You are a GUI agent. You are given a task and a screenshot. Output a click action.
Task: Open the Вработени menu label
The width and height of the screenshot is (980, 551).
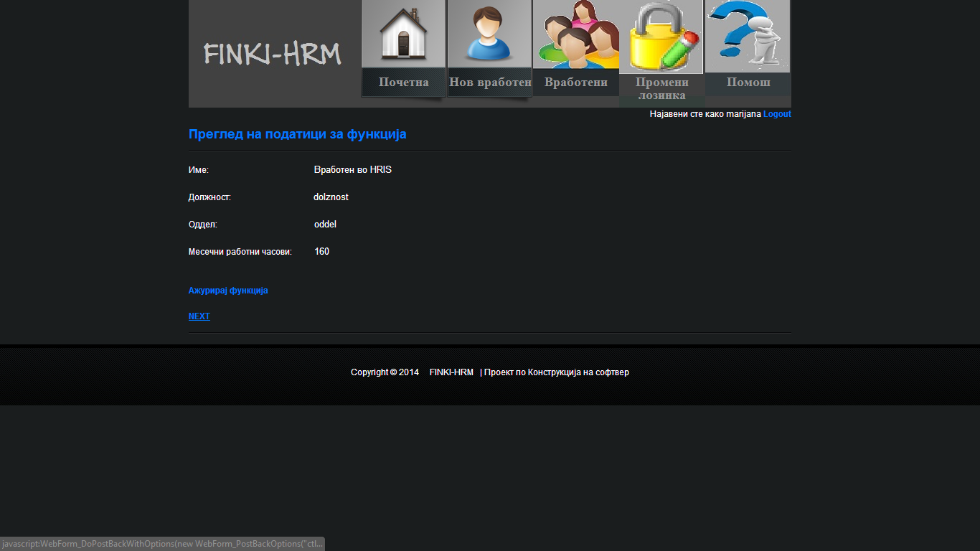click(x=575, y=82)
